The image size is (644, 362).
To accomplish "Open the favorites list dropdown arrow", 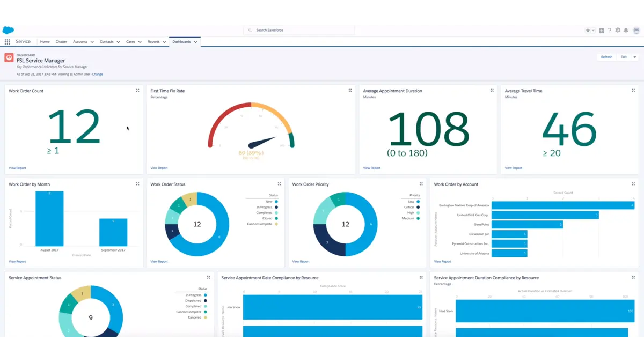I will pyautogui.click(x=593, y=31).
